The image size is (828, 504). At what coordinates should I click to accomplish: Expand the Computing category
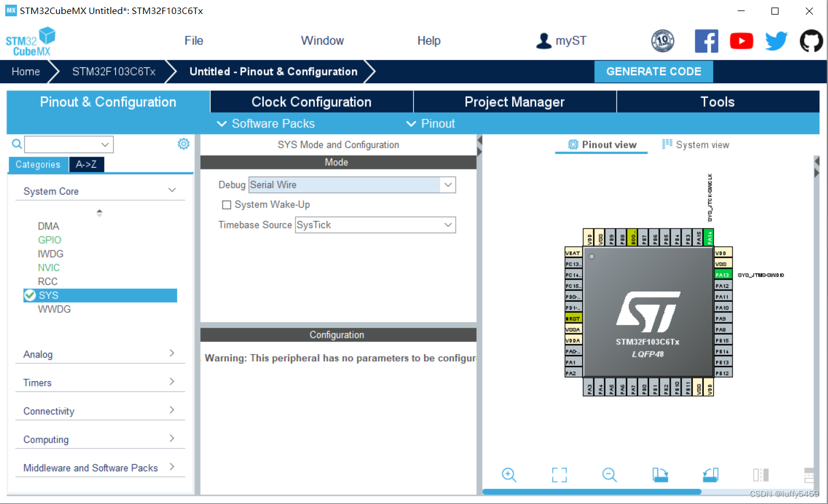click(172, 438)
